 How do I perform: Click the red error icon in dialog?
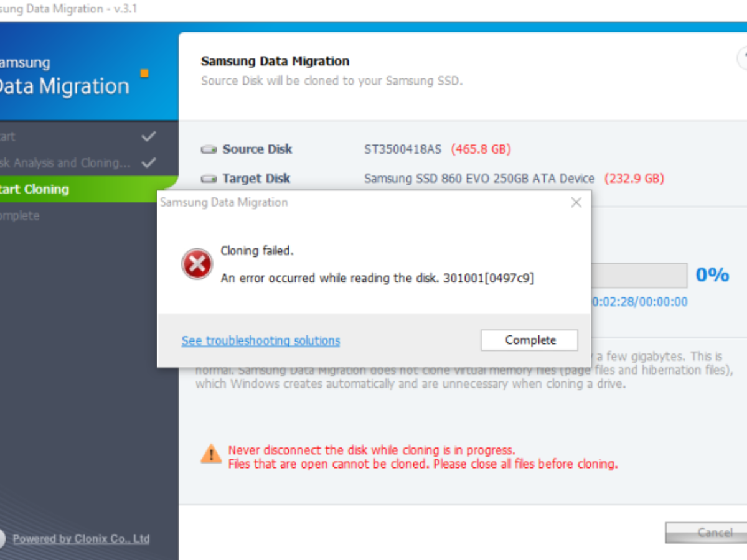click(x=197, y=264)
